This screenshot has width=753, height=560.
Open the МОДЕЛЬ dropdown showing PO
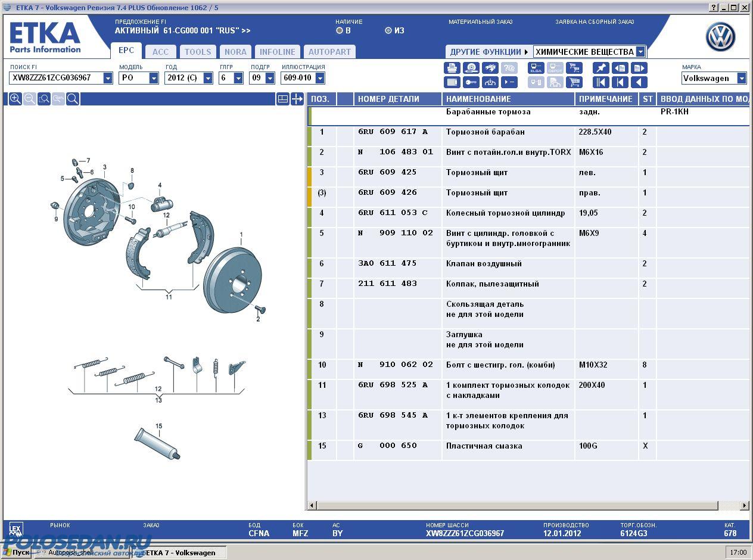154,78
